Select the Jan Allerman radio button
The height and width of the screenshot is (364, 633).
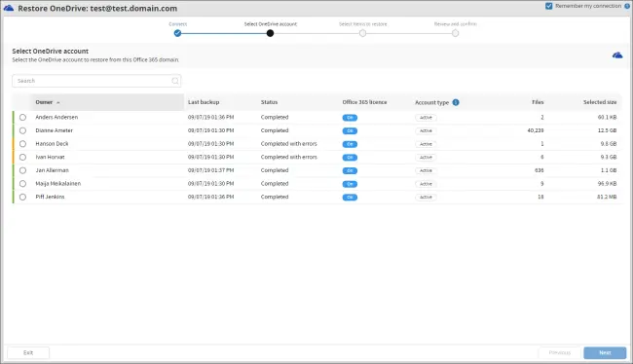pos(22,170)
